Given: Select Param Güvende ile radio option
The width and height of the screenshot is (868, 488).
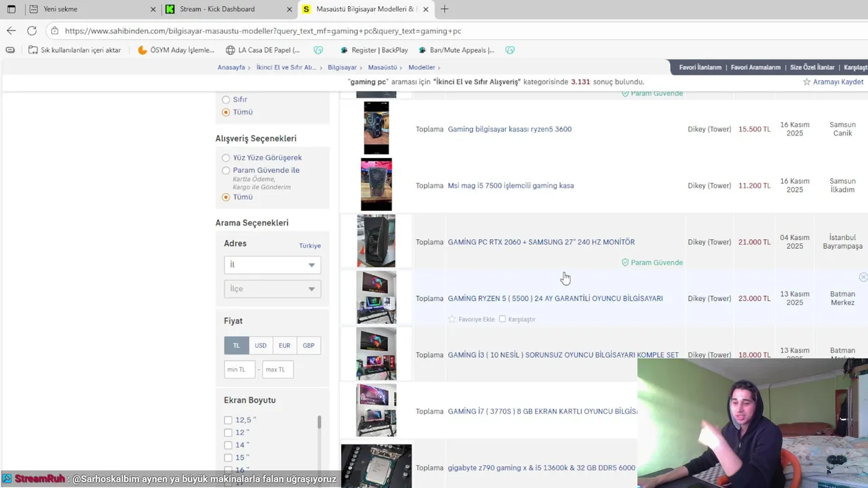Looking at the screenshot, I should (226, 171).
